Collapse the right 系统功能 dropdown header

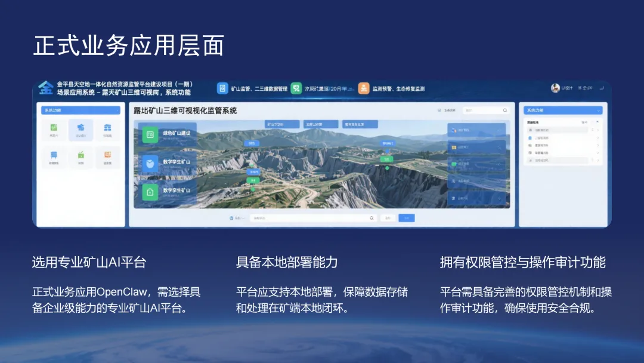click(563, 110)
